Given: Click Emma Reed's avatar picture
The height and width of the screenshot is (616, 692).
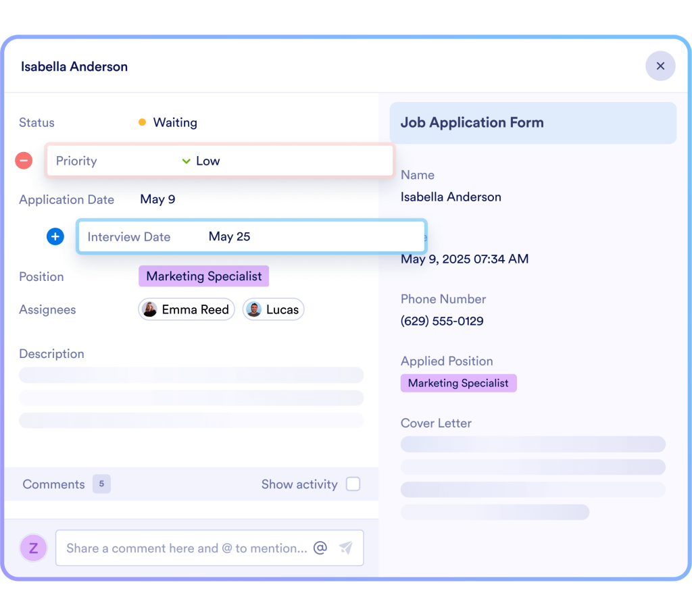Looking at the screenshot, I should click(x=149, y=309).
